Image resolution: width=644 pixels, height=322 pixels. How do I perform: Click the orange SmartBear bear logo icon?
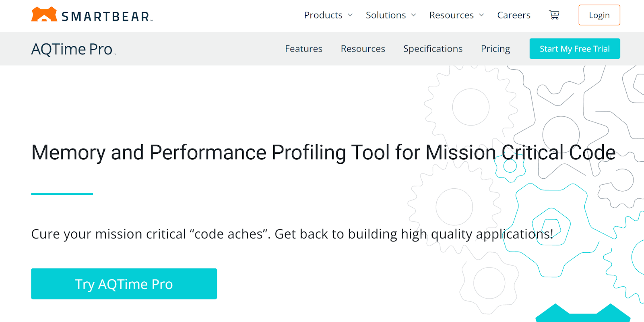(x=44, y=14)
